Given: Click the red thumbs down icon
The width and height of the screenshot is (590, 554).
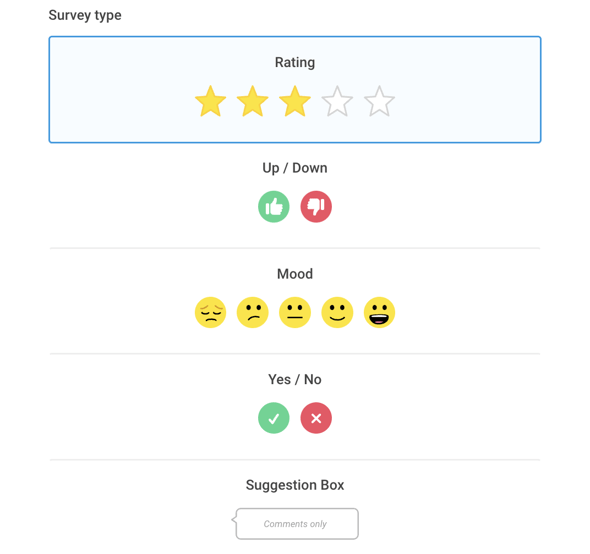Looking at the screenshot, I should [316, 207].
